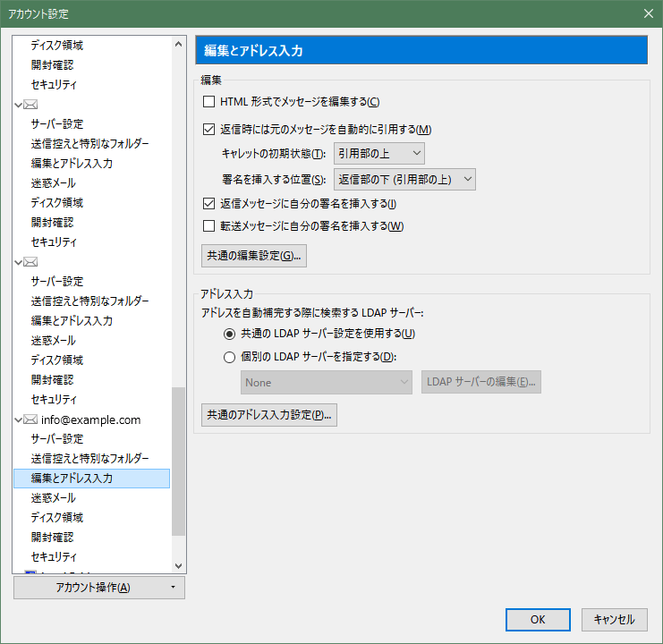Collapse the info@example.com account tree node
Viewport: 663px width, 644px height.
pos(19,419)
